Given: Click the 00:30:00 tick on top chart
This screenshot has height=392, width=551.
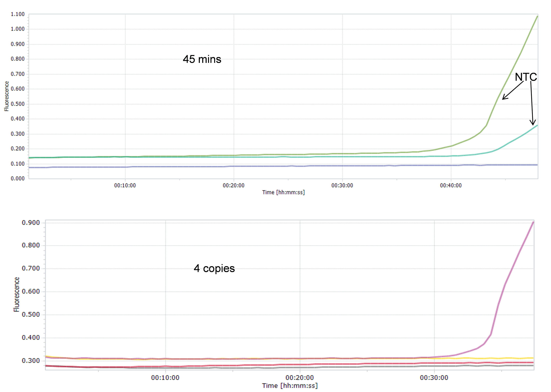Looking at the screenshot, I should click(x=342, y=185).
